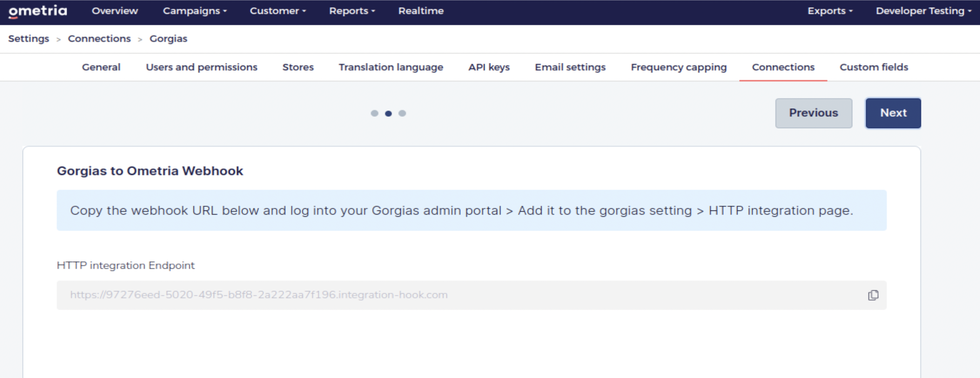The image size is (980, 378).
Task: Expand the Exports dropdown
Action: [x=829, y=11]
